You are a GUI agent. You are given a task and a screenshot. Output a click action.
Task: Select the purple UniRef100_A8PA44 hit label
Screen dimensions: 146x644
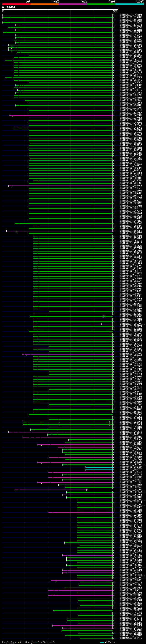[131, 186]
